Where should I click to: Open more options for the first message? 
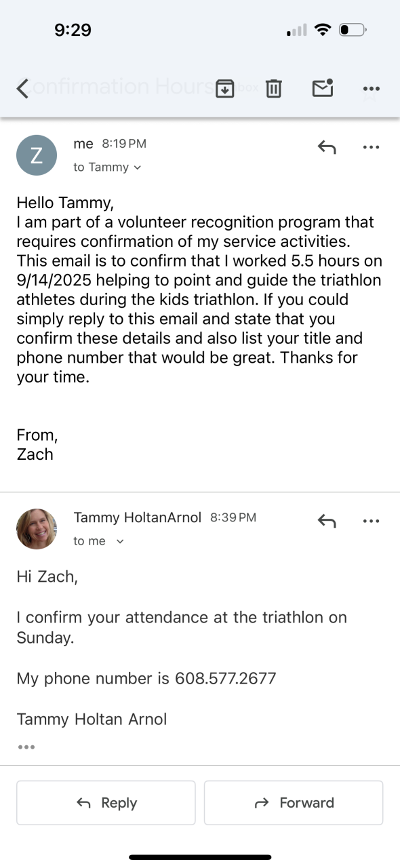coord(371,146)
